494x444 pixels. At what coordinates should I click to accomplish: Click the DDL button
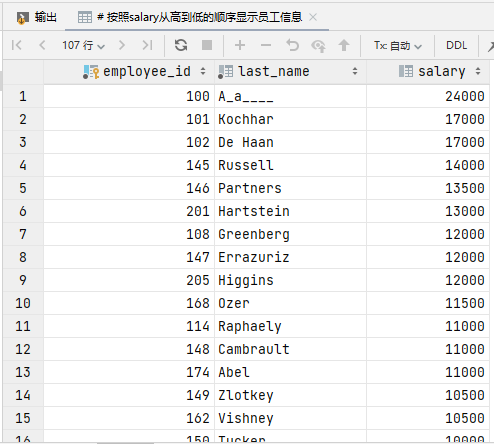(456, 45)
